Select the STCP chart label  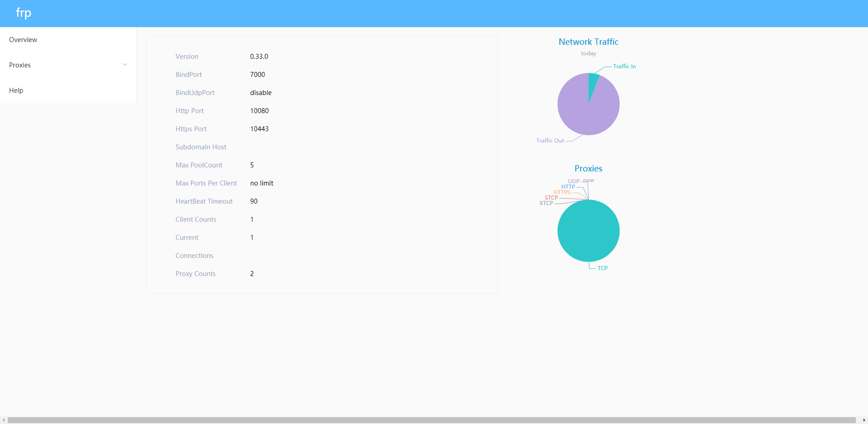(551, 198)
